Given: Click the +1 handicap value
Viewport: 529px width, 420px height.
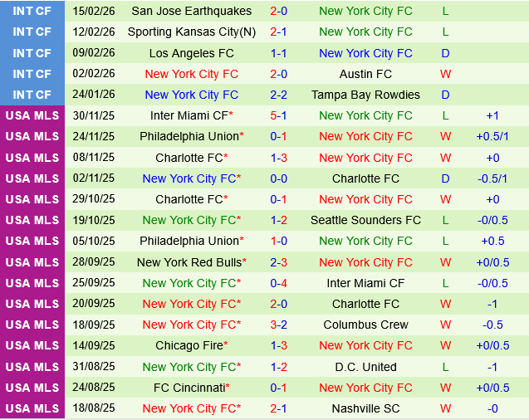Looking at the screenshot, I should 492,115.
